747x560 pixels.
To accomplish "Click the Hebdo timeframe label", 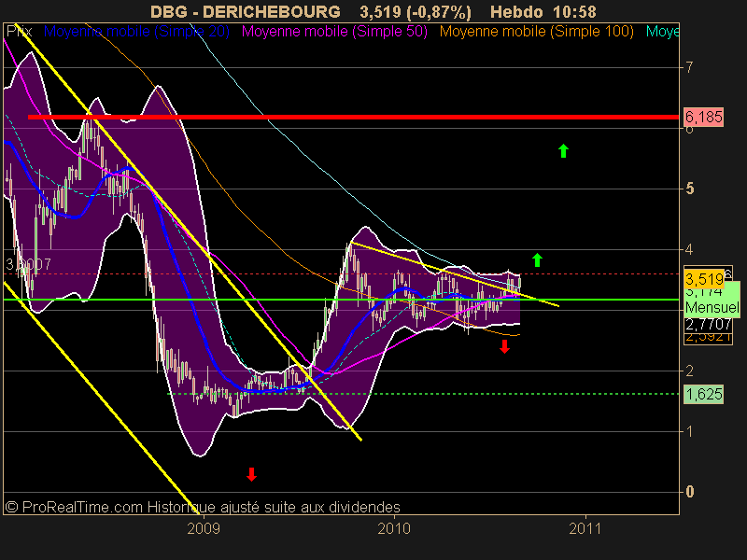I will pyautogui.click(x=516, y=11).
